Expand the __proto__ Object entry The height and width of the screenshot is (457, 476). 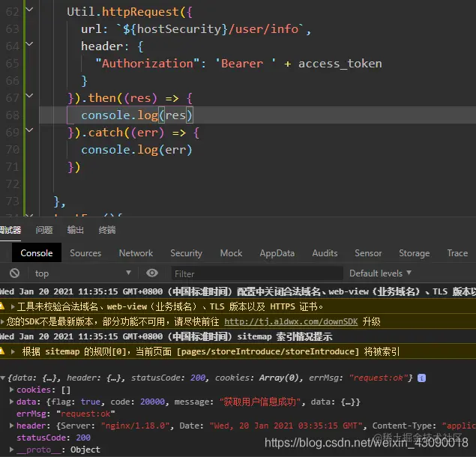point(11,450)
